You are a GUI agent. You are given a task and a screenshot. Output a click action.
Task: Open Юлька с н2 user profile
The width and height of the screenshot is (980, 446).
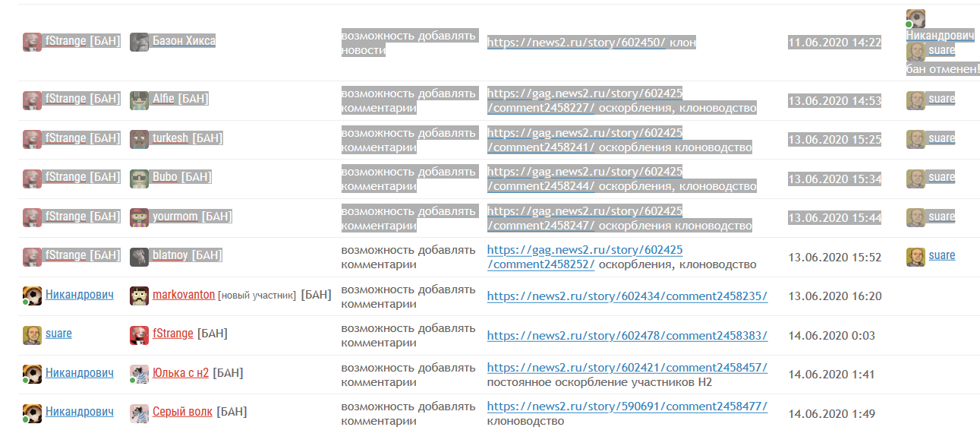pyautogui.click(x=181, y=373)
